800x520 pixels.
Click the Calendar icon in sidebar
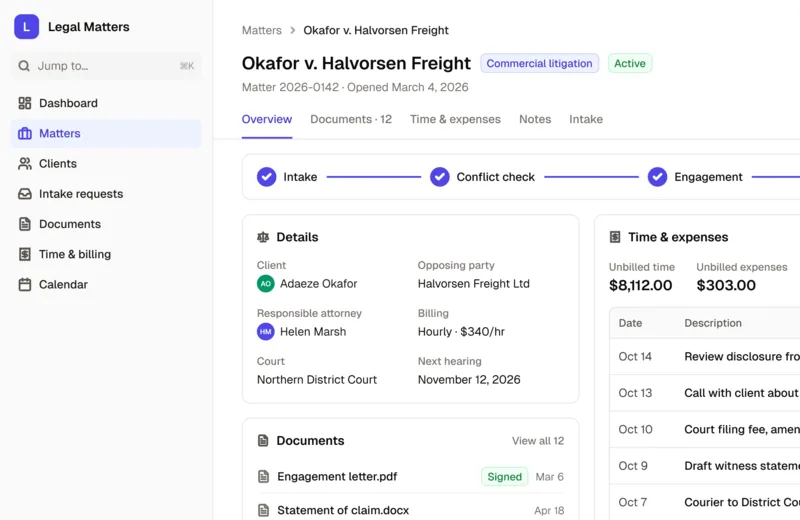pyautogui.click(x=24, y=284)
